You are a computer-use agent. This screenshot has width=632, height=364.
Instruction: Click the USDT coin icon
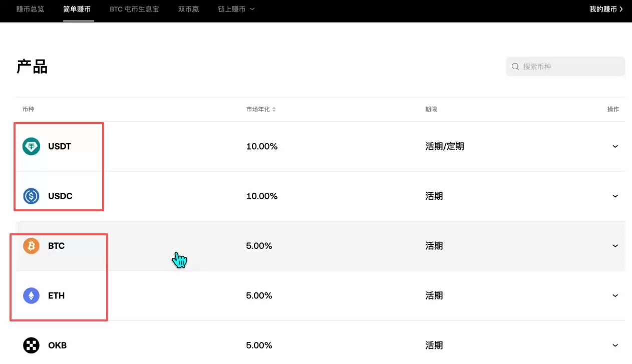[x=31, y=146]
